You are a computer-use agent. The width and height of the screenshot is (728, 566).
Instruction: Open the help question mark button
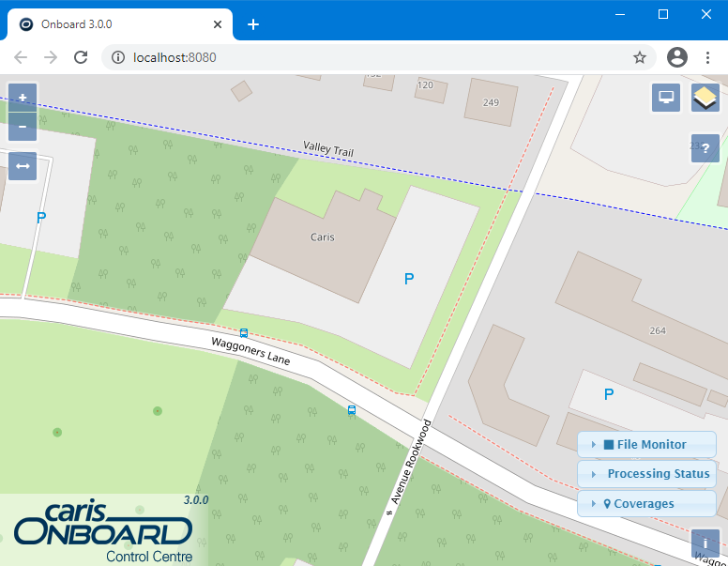tap(705, 148)
